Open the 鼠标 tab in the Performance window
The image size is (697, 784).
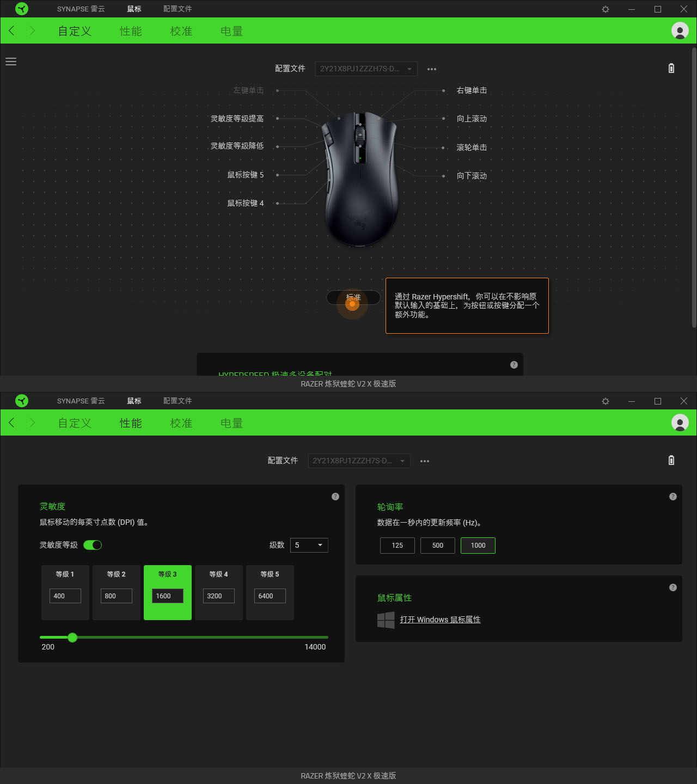(x=134, y=401)
